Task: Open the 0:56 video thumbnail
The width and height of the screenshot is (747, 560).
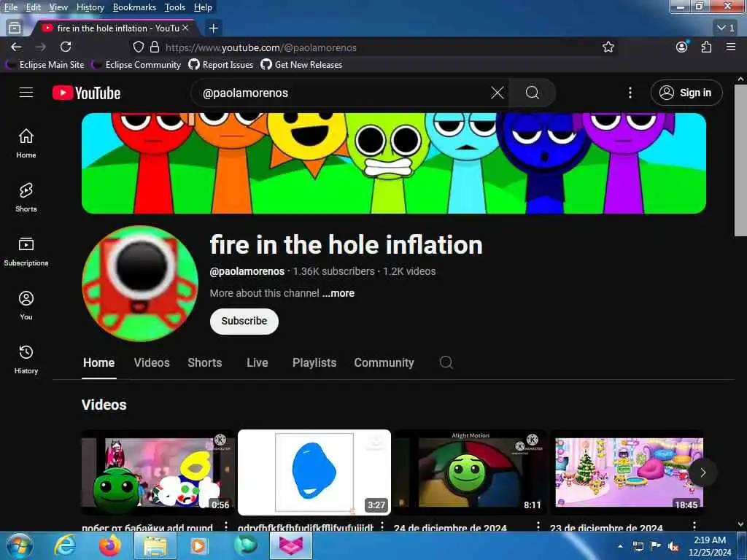Action: tap(158, 472)
